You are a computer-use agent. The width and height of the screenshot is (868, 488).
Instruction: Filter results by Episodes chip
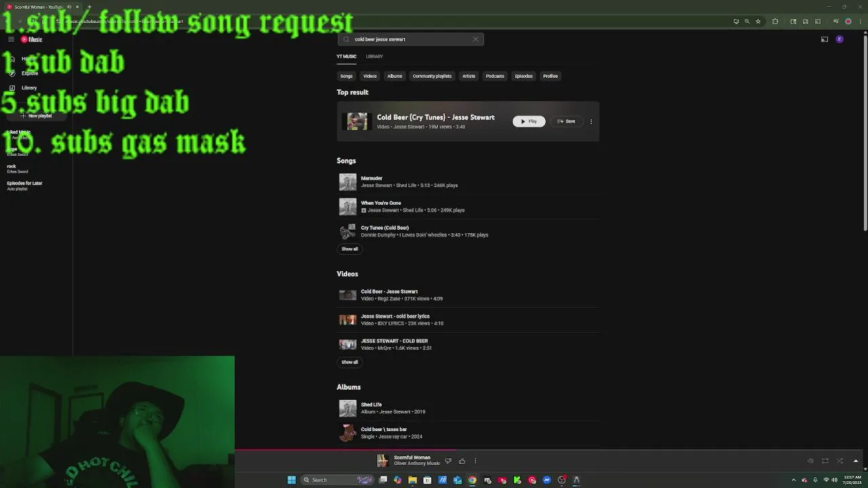point(524,76)
